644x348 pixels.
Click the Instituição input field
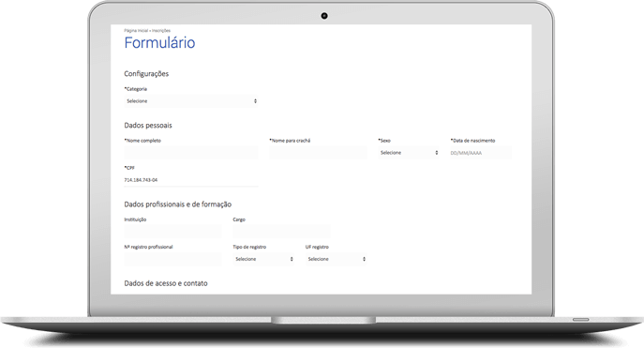172,232
